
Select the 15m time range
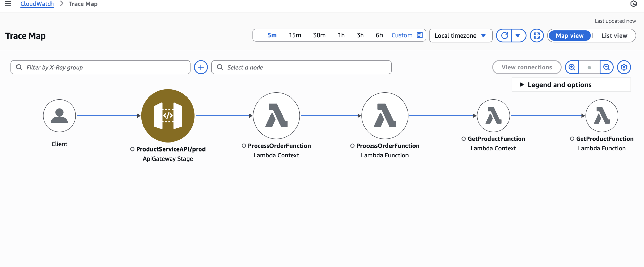tap(295, 35)
